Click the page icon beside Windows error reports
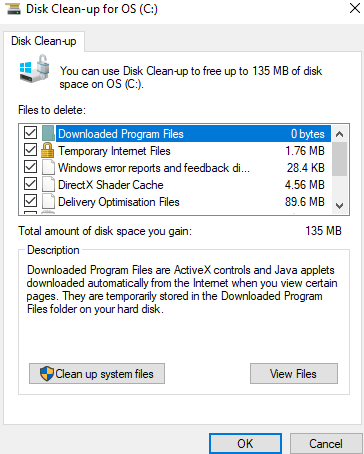Screen dimensions: 364x454 48,167
